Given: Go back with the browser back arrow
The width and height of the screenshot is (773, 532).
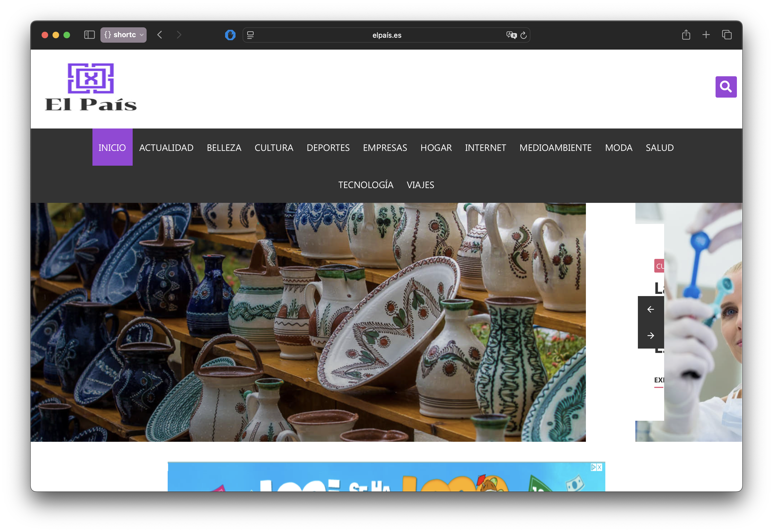Looking at the screenshot, I should click(x=160, y=35).
